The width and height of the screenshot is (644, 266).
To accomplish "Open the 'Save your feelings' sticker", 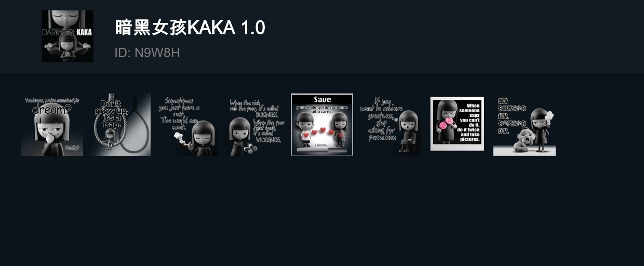I will pyautogui.click(x=322, y=125).
